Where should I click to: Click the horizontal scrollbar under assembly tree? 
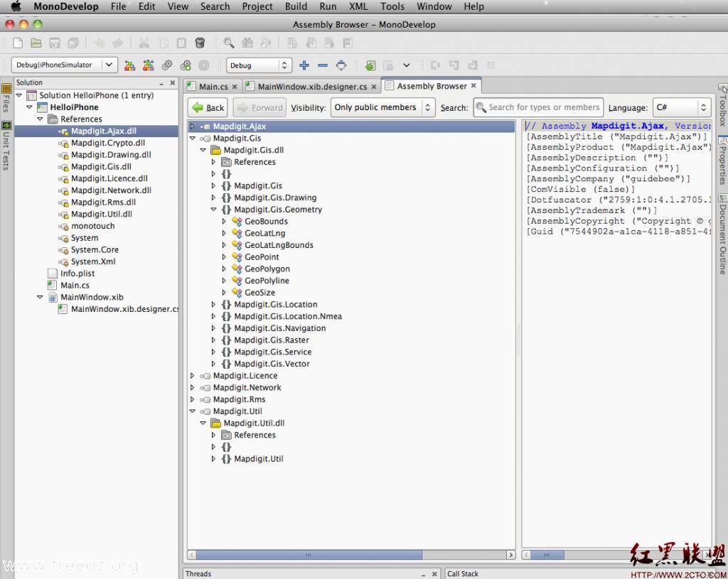tap(309, 554)
